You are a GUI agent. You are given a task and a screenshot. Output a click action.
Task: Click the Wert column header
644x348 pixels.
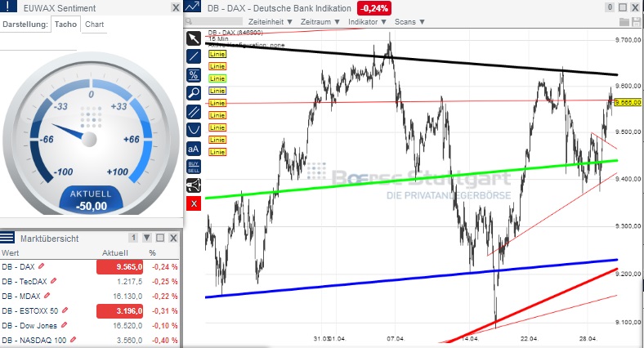coord(11,252)
